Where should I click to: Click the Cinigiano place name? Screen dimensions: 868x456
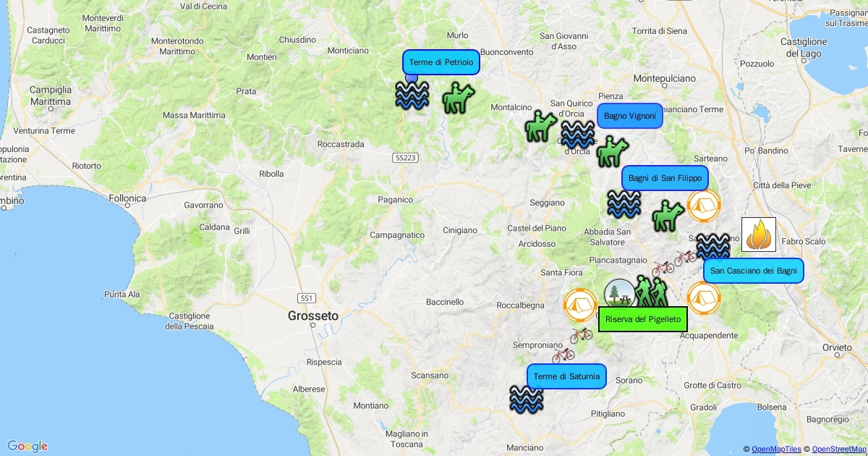[x=460, y=231]
